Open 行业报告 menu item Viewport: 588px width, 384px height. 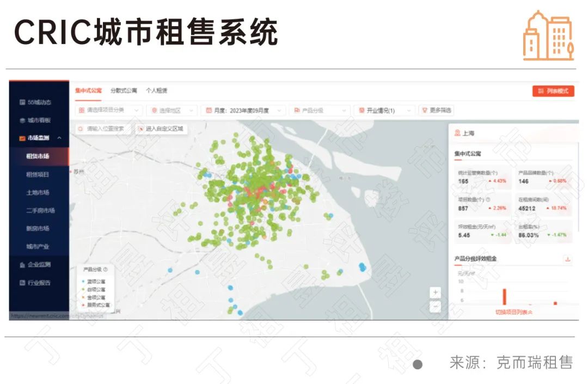pyautogui.click(x=39, y=283)
